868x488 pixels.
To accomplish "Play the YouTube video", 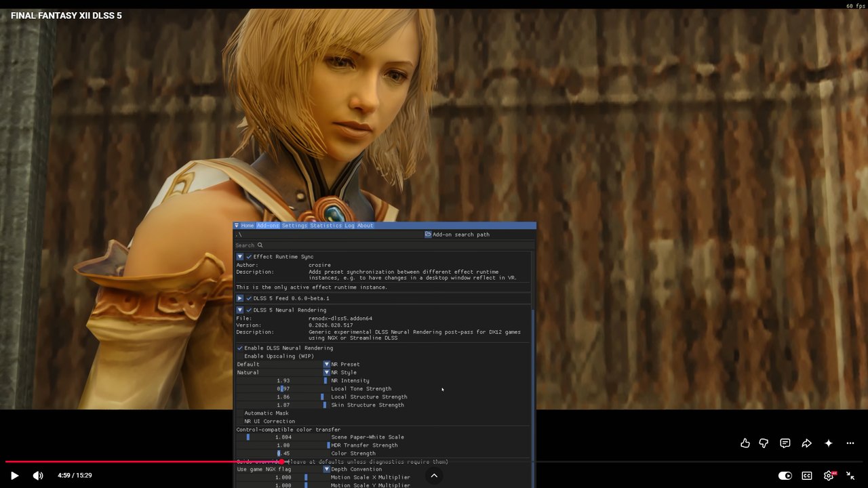I will tap(14, 476).
